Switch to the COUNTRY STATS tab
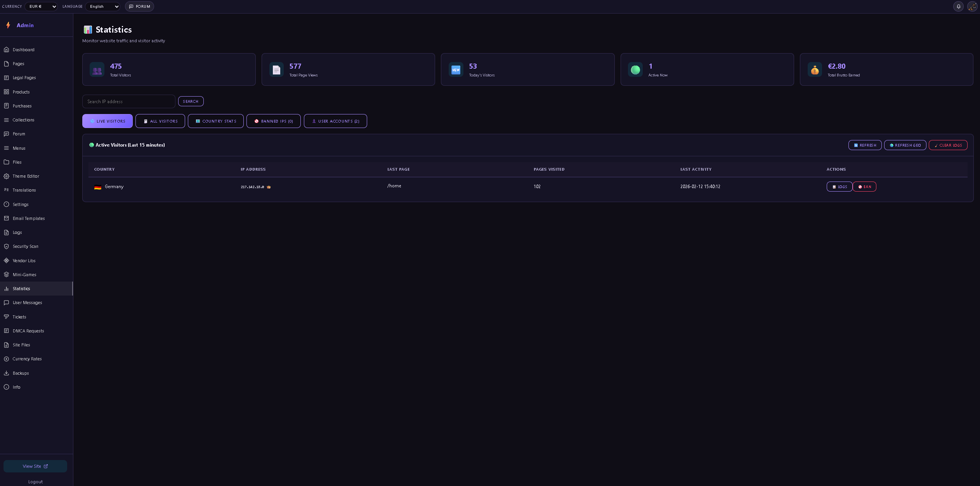This screenshot has height=486, width=980. click(215, 121)
